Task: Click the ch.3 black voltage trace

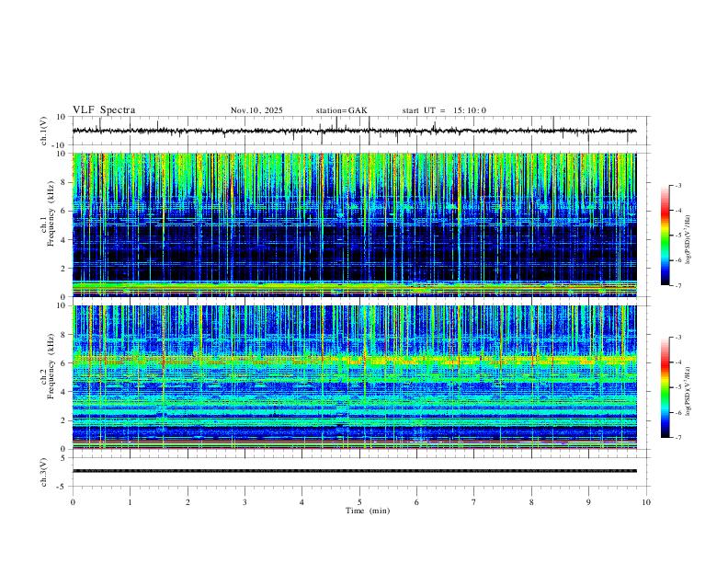Action: point(354,471)
